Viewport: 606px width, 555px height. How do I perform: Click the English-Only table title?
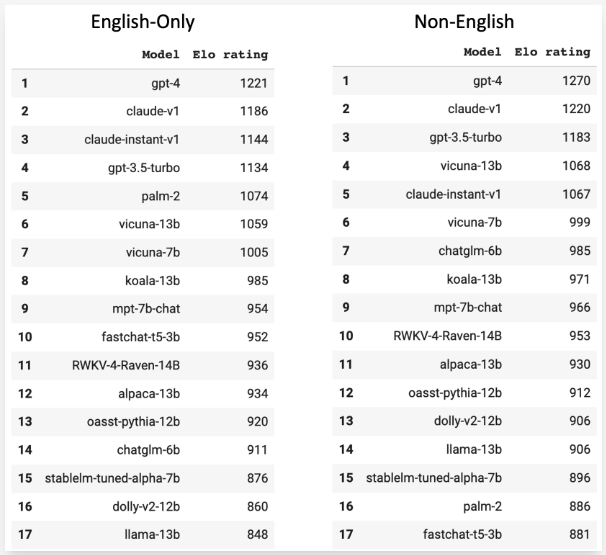pos(143,22)
